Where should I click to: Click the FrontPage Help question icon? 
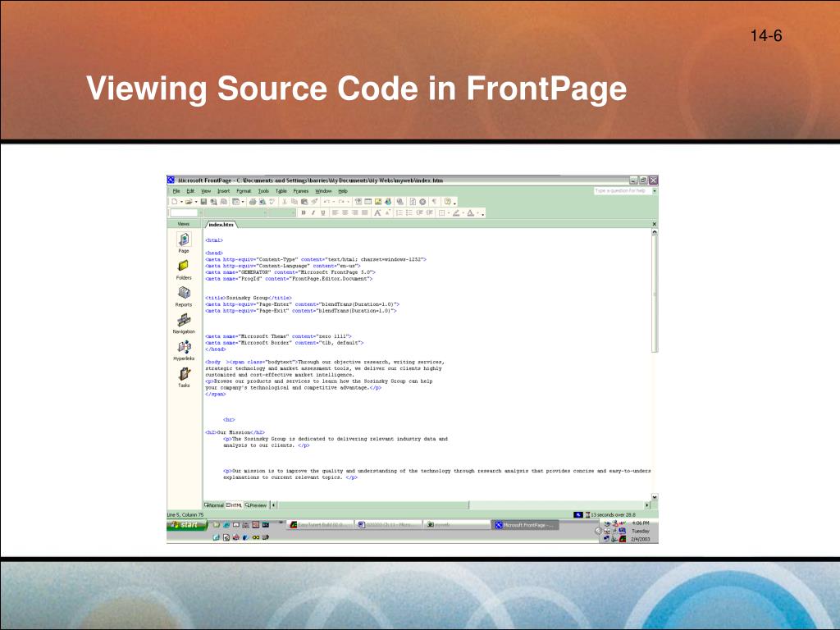tap(447, 202)
